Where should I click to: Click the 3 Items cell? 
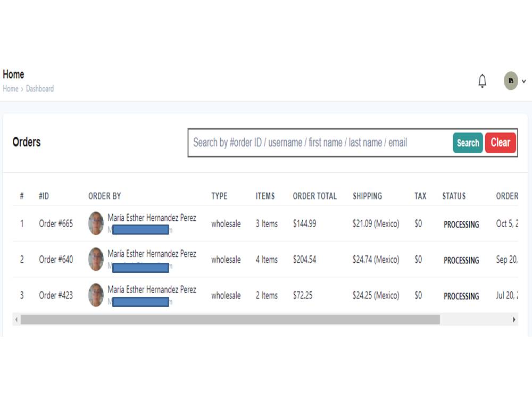pos(267,223)
